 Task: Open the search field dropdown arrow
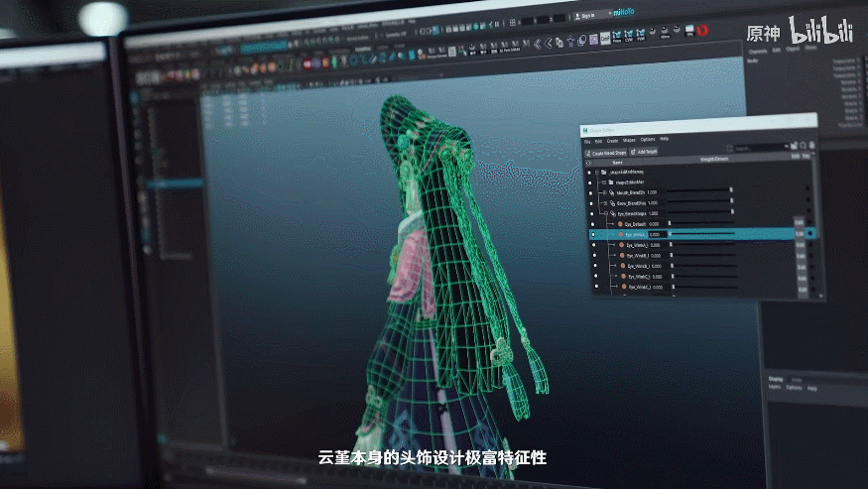coord(786,147)
